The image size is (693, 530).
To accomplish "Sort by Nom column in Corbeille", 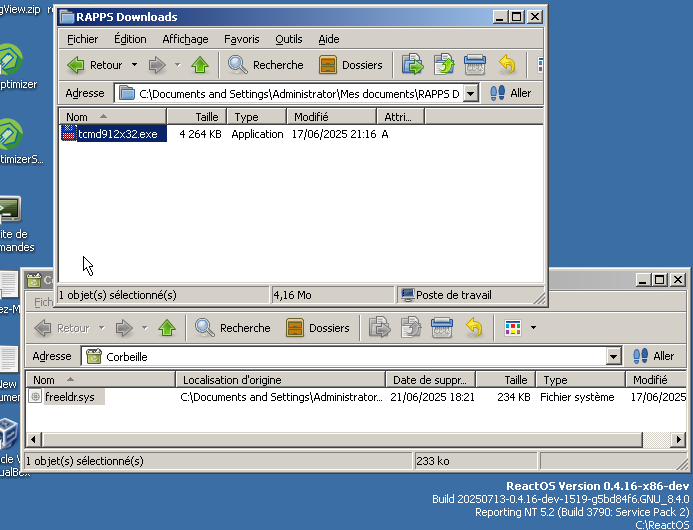I will click(100, 380).
